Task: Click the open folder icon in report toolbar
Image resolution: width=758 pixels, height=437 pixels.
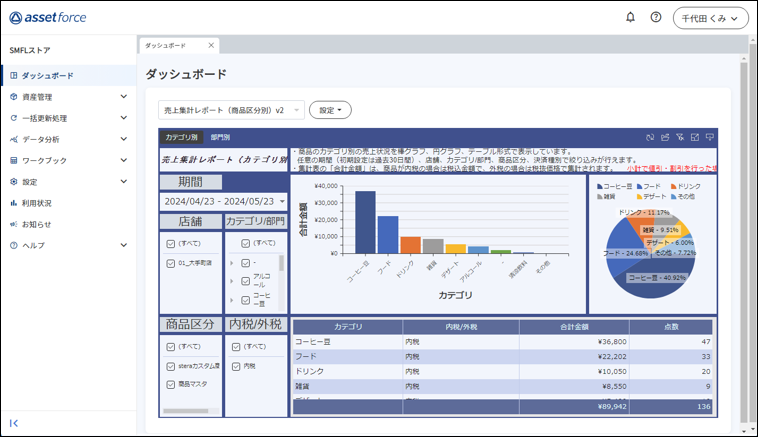Action: pos(665,137)
